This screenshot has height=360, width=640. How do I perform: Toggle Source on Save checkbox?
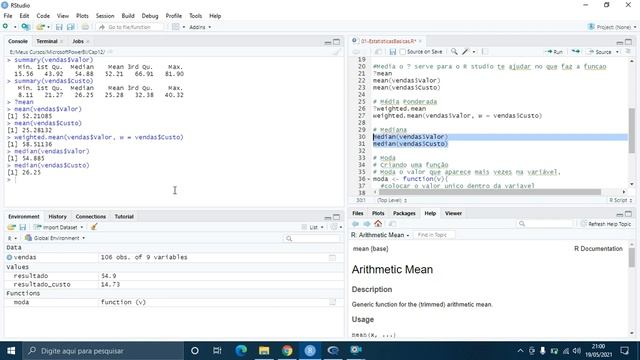[403, 52]
